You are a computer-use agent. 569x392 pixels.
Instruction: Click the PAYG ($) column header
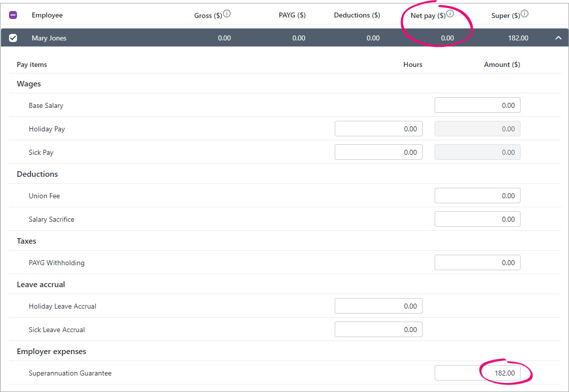292,15
